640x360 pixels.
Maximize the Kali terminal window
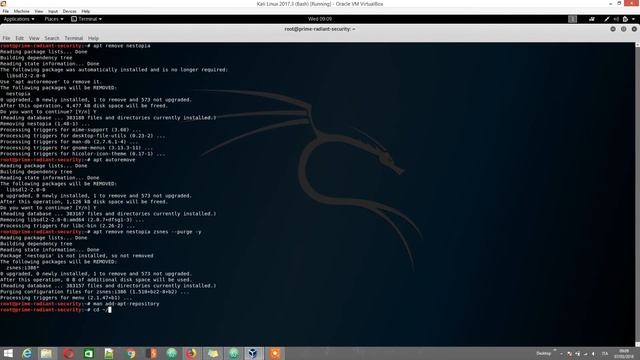[623, 29]
